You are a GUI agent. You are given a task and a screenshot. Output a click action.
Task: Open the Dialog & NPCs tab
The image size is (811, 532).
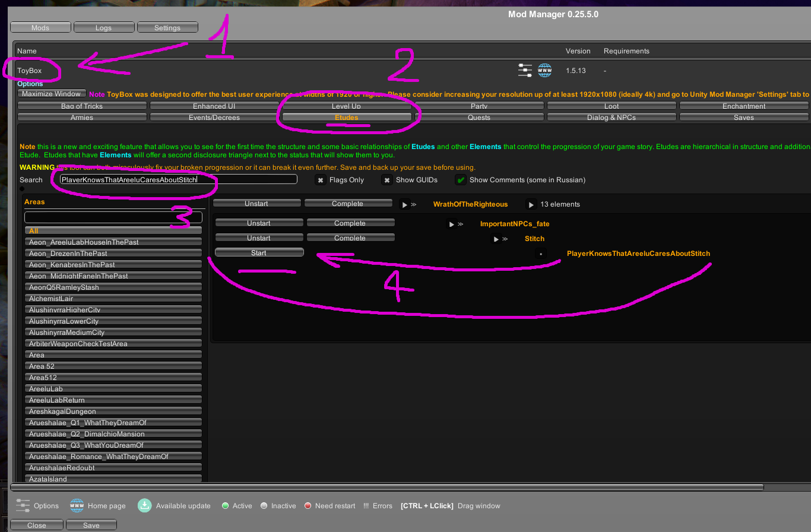(612, 117)
